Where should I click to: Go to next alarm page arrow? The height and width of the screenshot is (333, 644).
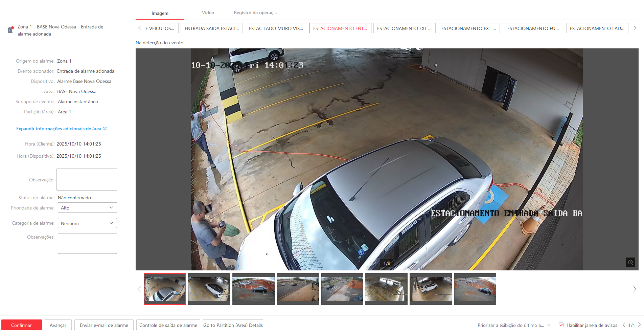tap(639, 325)
